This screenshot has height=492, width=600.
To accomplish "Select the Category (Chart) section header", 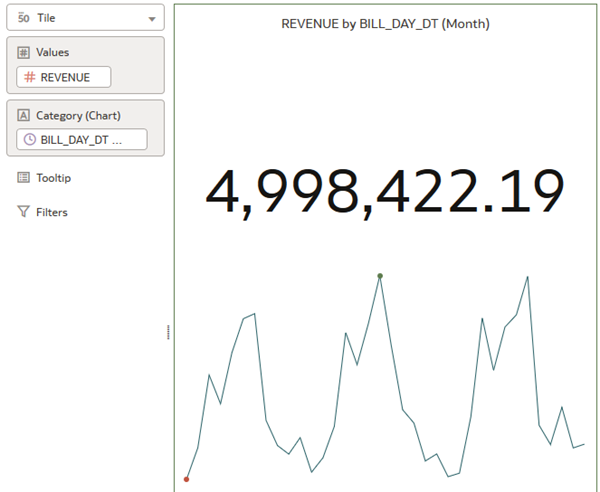I will 78,116.
